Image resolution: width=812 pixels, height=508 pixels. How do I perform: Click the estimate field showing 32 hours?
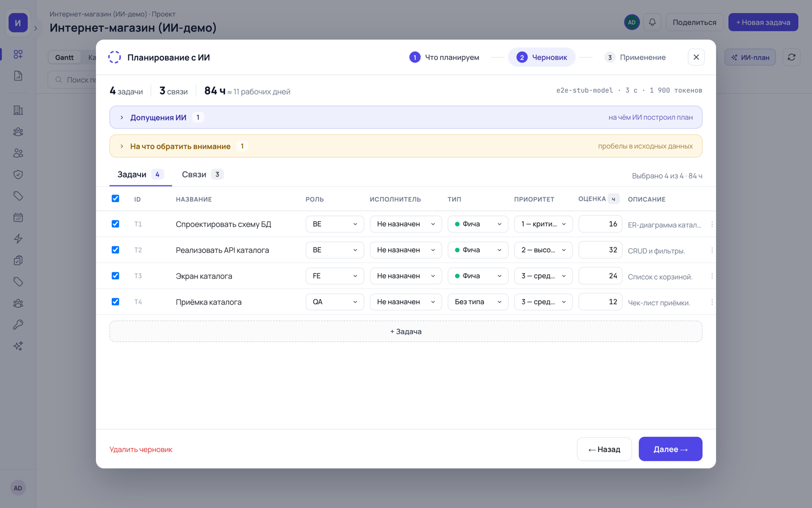click(x=600, y=250)
